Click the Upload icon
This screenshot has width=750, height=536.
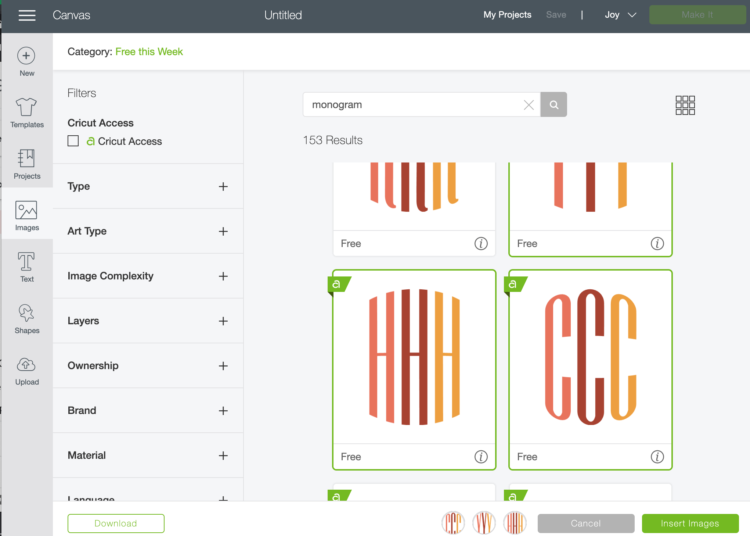click(x=26, y=368)
